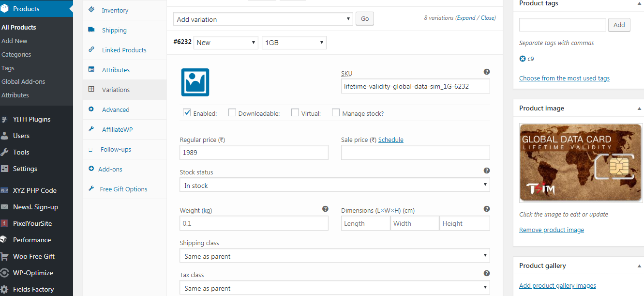
Task: Open the Tags submenu item
Action: (8, 68)
